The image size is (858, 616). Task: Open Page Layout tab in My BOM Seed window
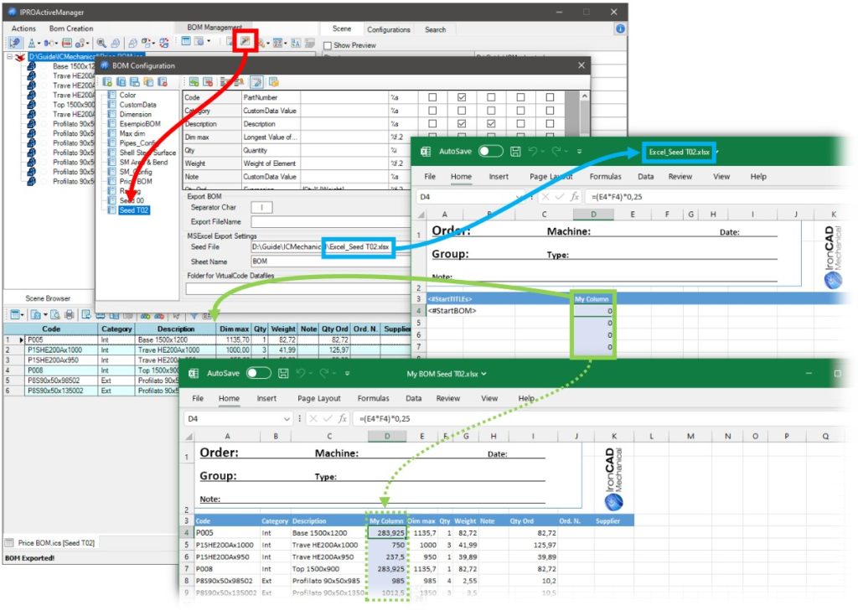[319, 398]
